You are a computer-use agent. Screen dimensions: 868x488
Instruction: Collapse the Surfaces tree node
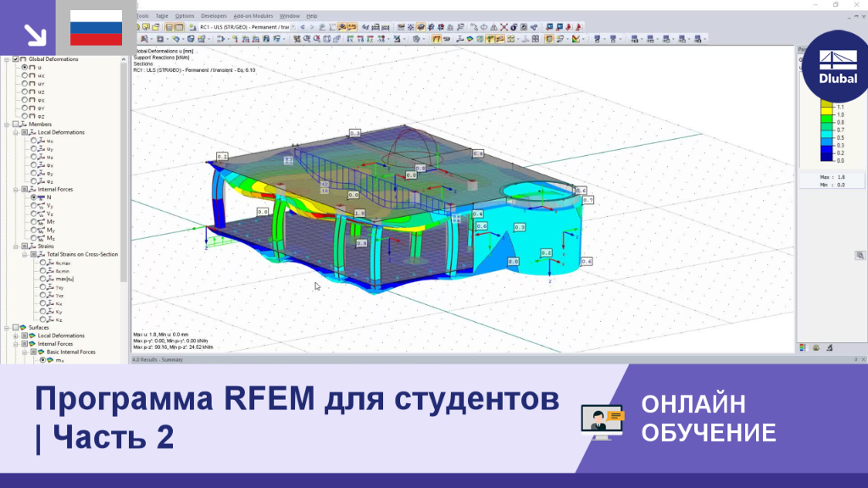pos(7,328)
